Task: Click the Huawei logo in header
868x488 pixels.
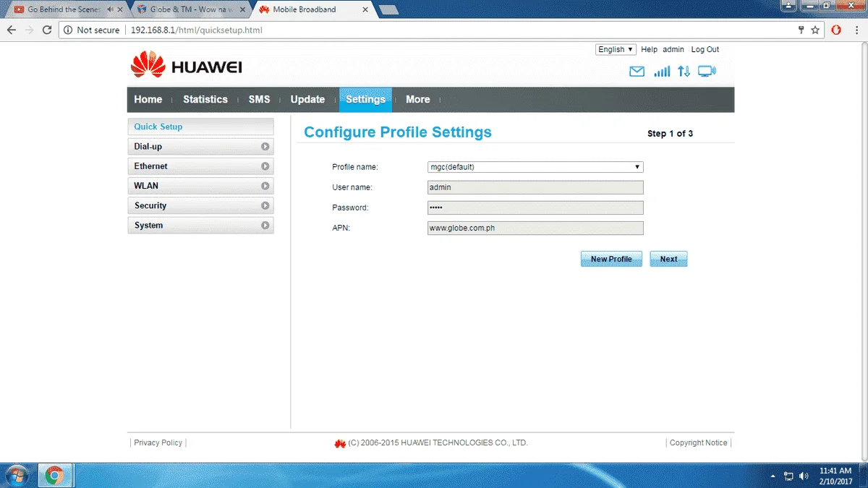Action: pos(187,67)
